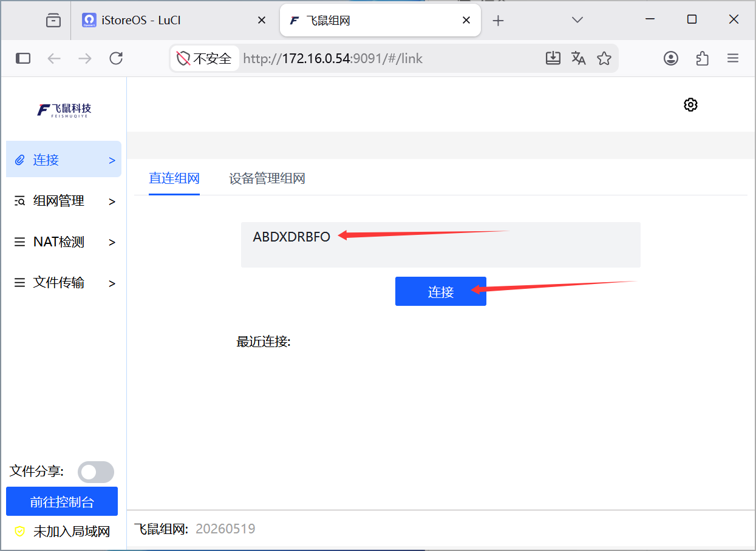This screenshot has width=756, height=551.
Task: Open the list-all-tabs dropdown chevron
Action: [x=577, y=20]
